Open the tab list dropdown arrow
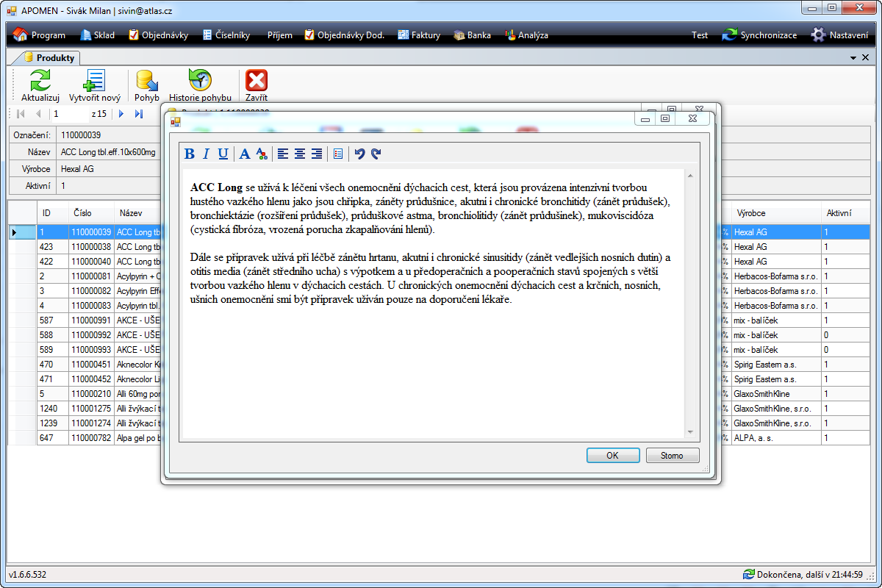This screenshot has width=882, height=588. (854, 57)
